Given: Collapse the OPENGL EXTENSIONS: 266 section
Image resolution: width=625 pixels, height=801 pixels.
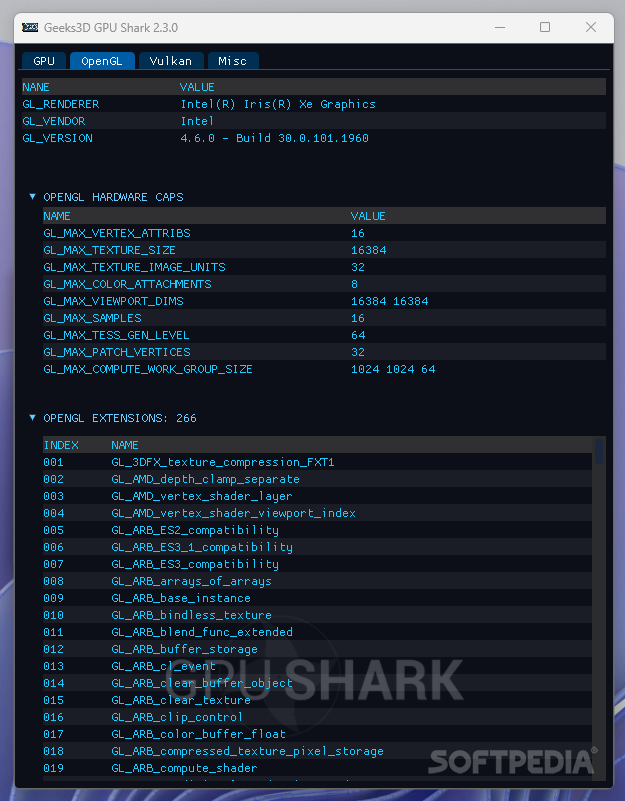Looking at the screenshot, I should [x=33, y=418].
